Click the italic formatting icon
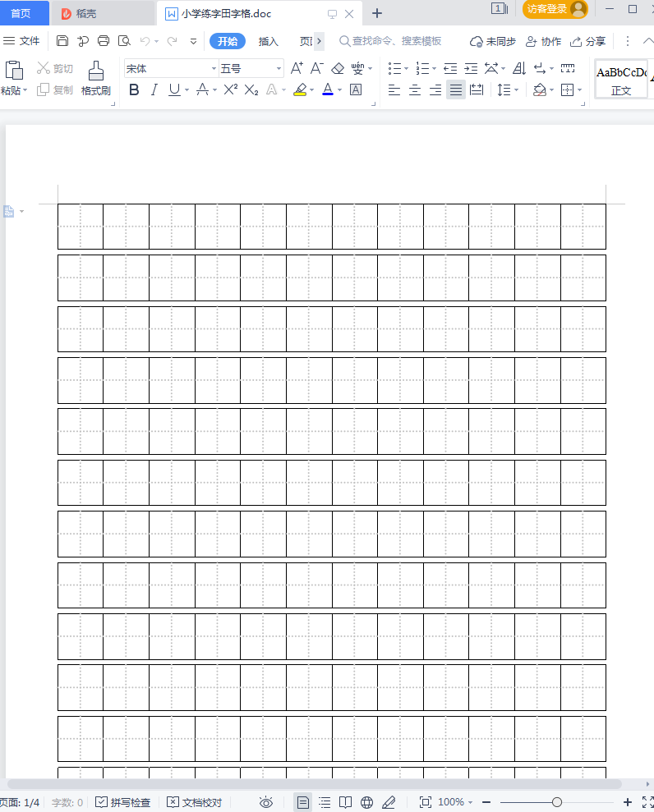This screenshot has height=812, width=654. [154, 90]
